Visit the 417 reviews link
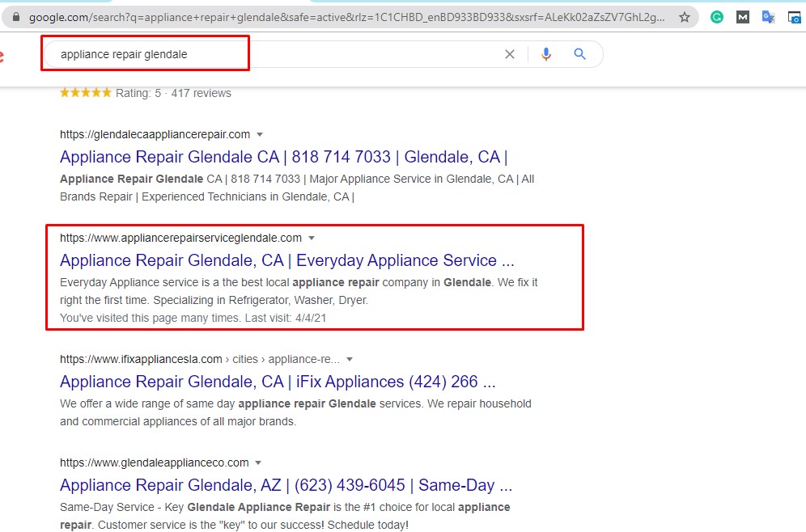Image resolution: width=806 pixels, height=532 pixels. pyautogui.click(x=201, y=93)
